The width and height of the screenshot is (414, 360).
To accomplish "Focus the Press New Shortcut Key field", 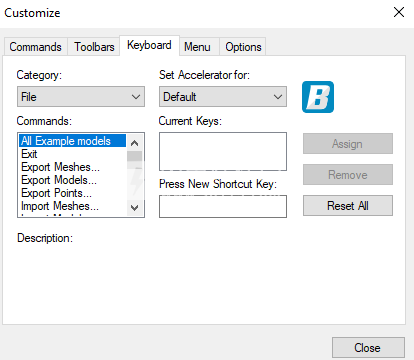I will [x=223, y=207].
